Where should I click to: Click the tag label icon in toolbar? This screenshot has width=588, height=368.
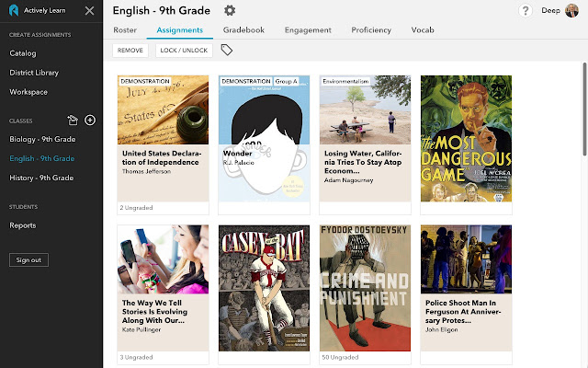[227, 50]
